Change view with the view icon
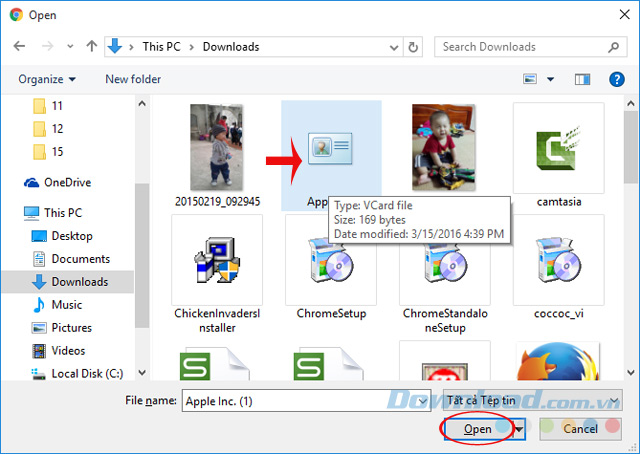The height and width of the screenshot is (454, 640). coord(530,79)
